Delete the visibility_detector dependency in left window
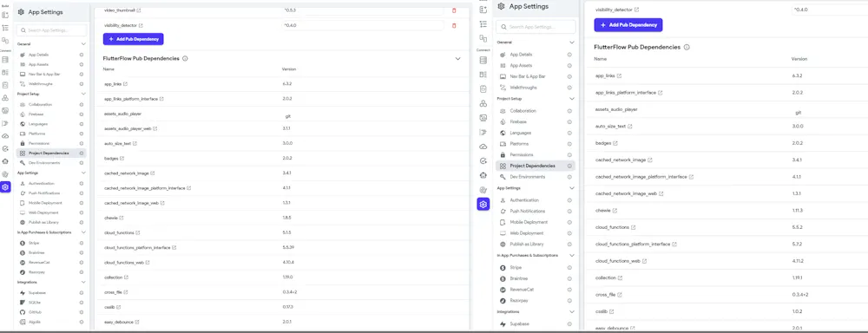The image size is (868, 333). click(454, 25)
